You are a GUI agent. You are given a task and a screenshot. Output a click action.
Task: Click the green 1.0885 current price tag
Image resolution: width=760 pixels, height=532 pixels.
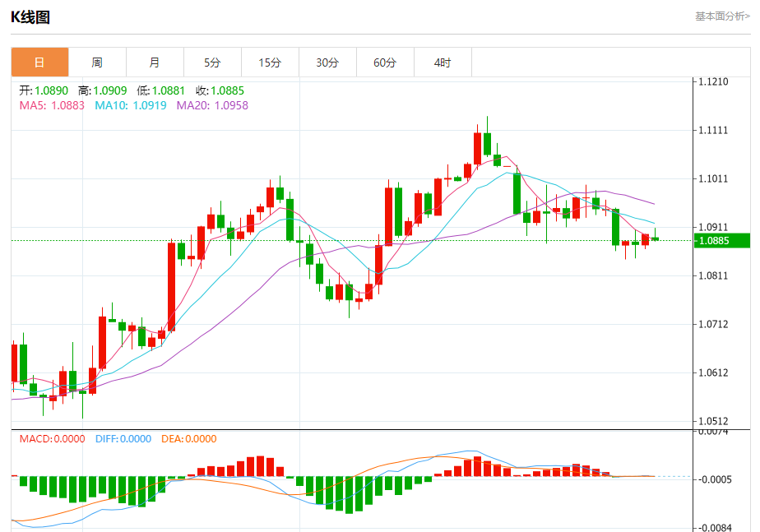[721, 241]
